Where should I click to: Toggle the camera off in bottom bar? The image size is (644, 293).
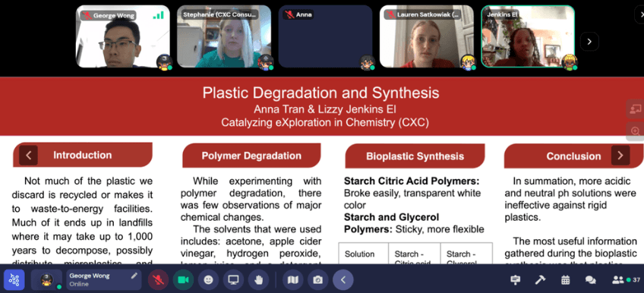183,280
